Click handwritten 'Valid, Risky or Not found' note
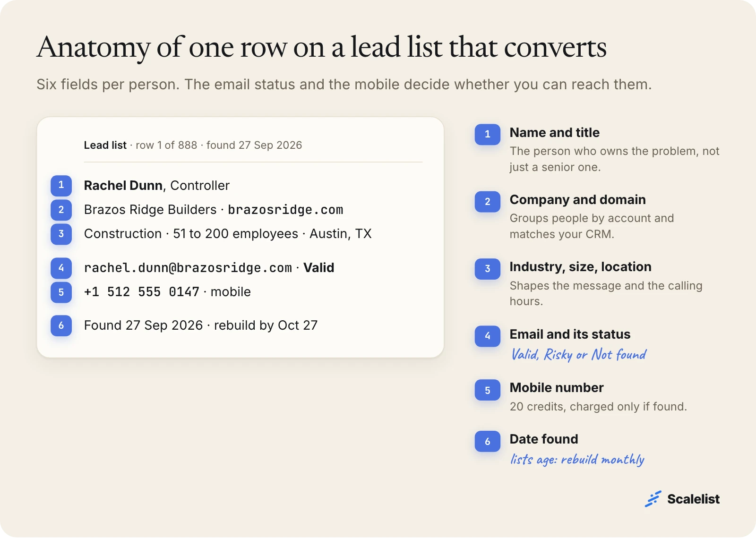This screenshot has height=538, width=756. point(578,354)
